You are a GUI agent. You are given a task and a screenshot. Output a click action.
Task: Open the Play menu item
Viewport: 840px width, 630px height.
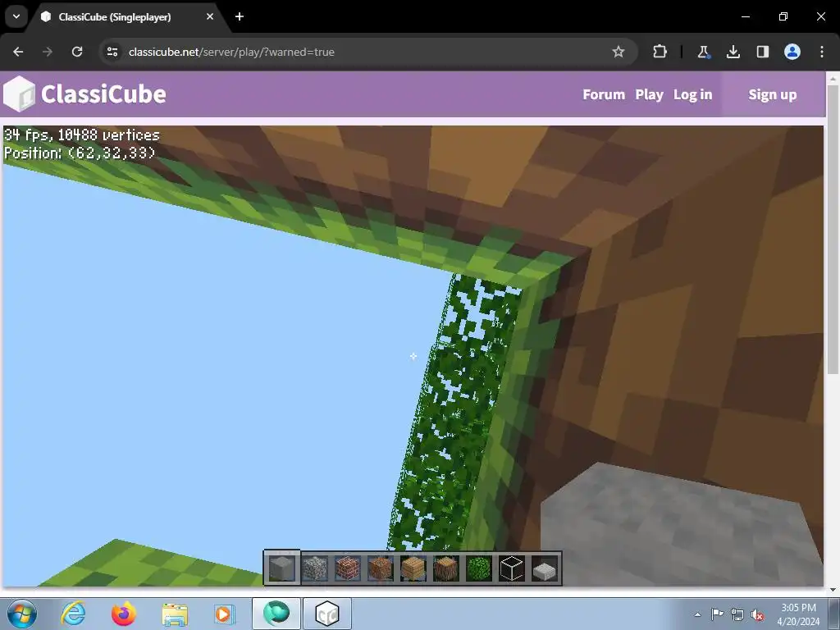coord(650,95)
